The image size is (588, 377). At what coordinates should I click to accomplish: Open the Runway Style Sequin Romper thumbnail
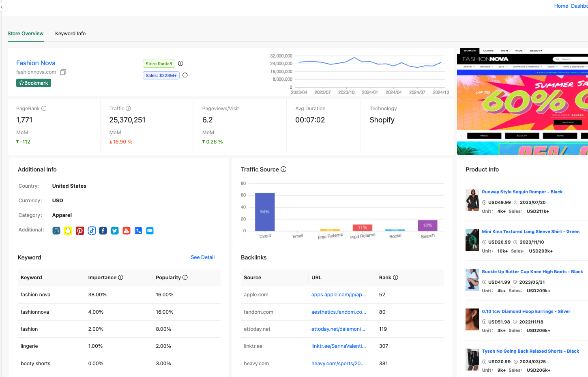click(x=472, y=200)
